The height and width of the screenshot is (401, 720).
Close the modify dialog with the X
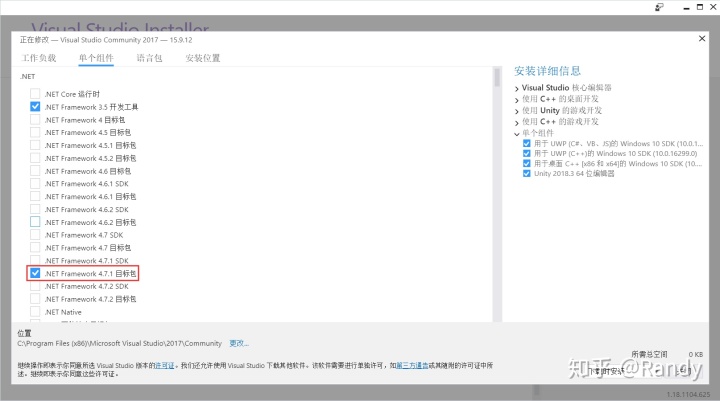coord(702,39)
